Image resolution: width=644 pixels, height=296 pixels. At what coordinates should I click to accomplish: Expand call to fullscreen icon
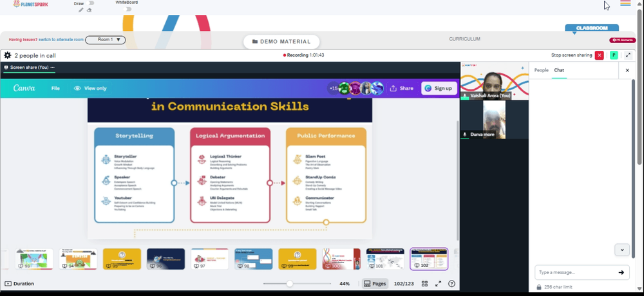pos(629,55)
